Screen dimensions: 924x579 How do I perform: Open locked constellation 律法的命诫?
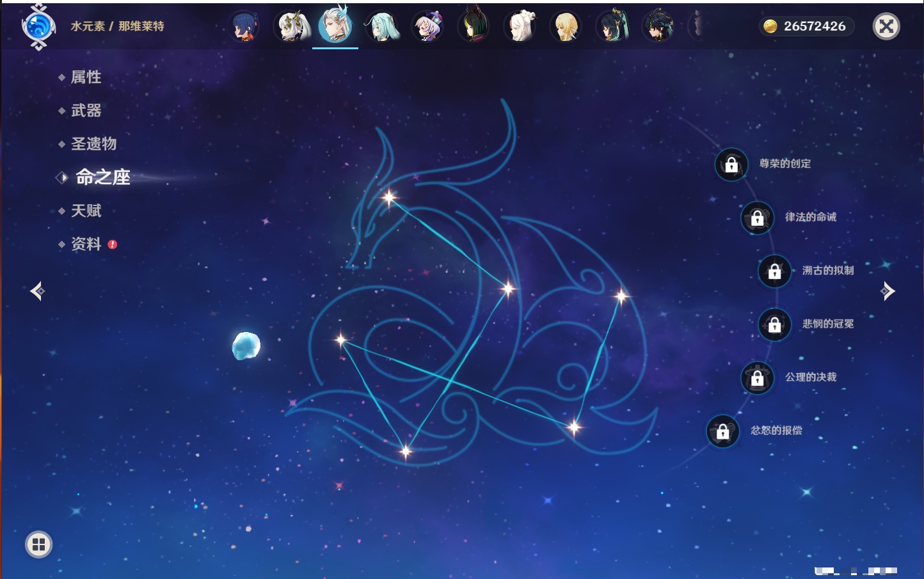tap(757, 218)
